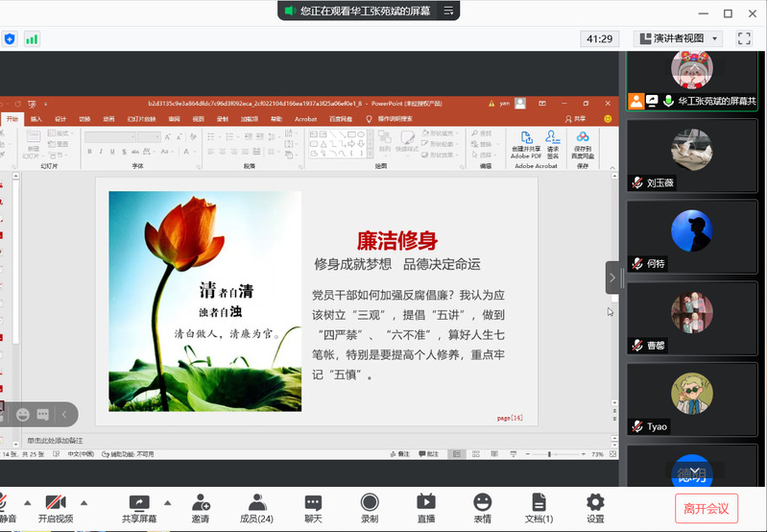Fit slide to window icon
Viewport: 767px width, 532px height.
point(612,454)
